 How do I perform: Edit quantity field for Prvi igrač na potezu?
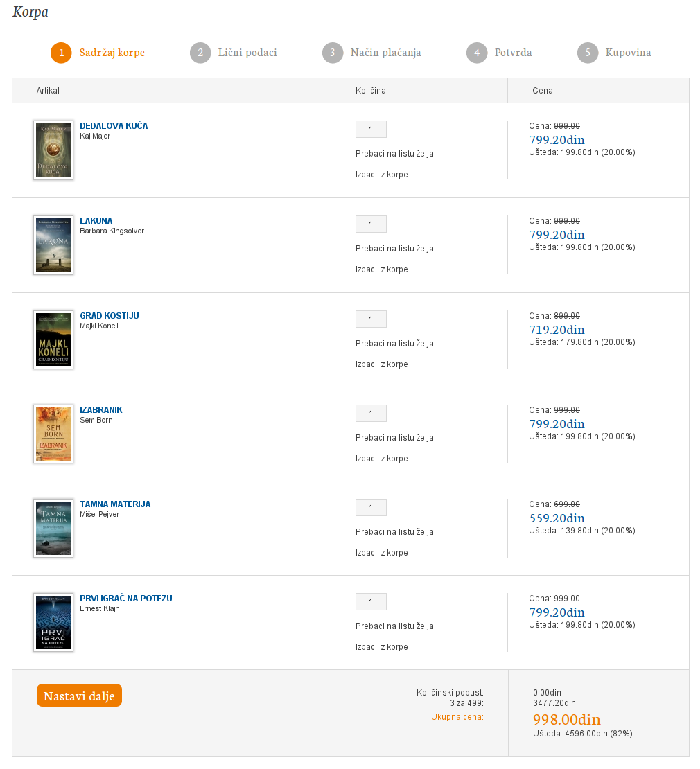point(371,602)
